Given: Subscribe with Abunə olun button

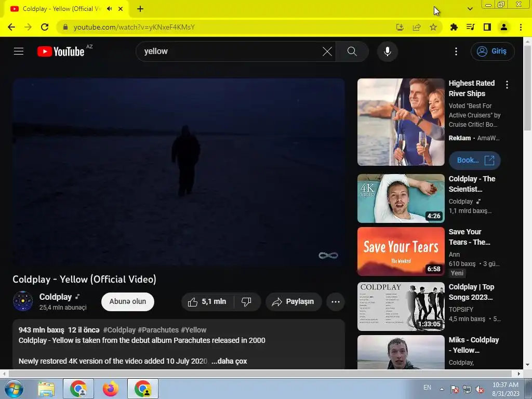Looking at the screenshot, I should 128,302.
